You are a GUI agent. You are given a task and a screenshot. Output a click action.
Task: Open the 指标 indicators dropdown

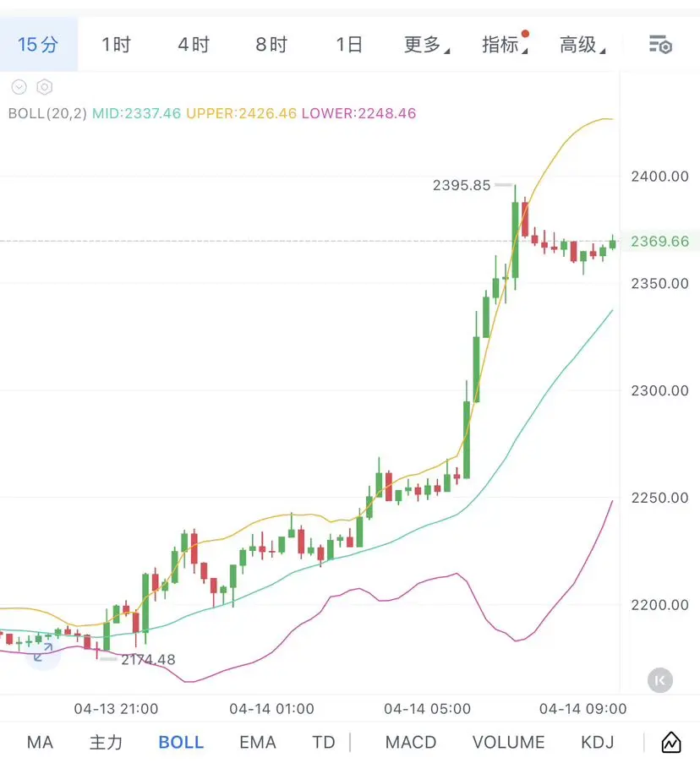click(505, 45)
